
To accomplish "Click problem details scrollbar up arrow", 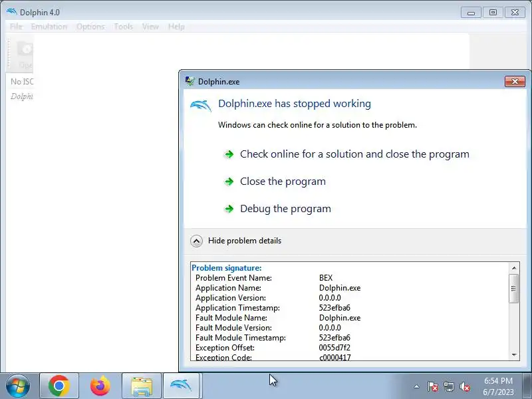I will tap(514, 268).
